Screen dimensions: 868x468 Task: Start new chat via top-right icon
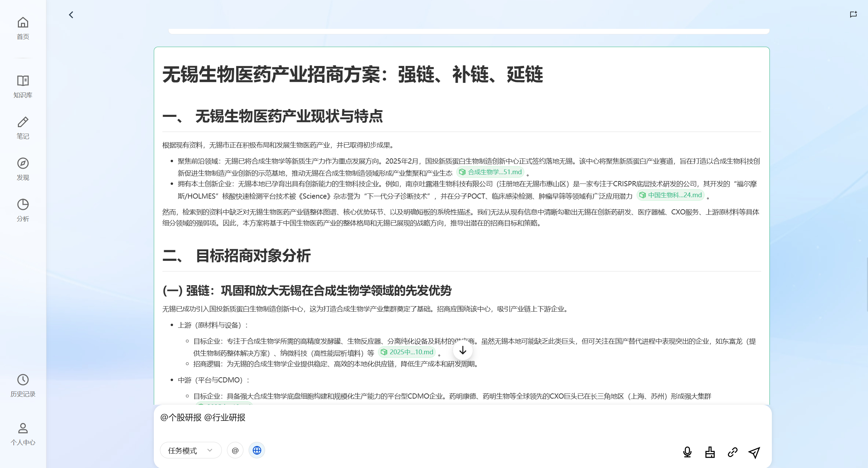click(x=853, y=14)
